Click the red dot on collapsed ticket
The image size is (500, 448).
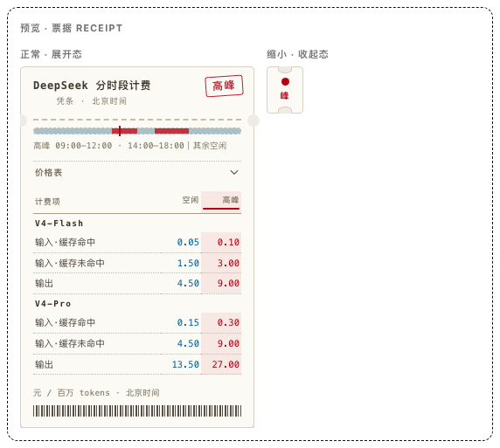coord(285,82)
